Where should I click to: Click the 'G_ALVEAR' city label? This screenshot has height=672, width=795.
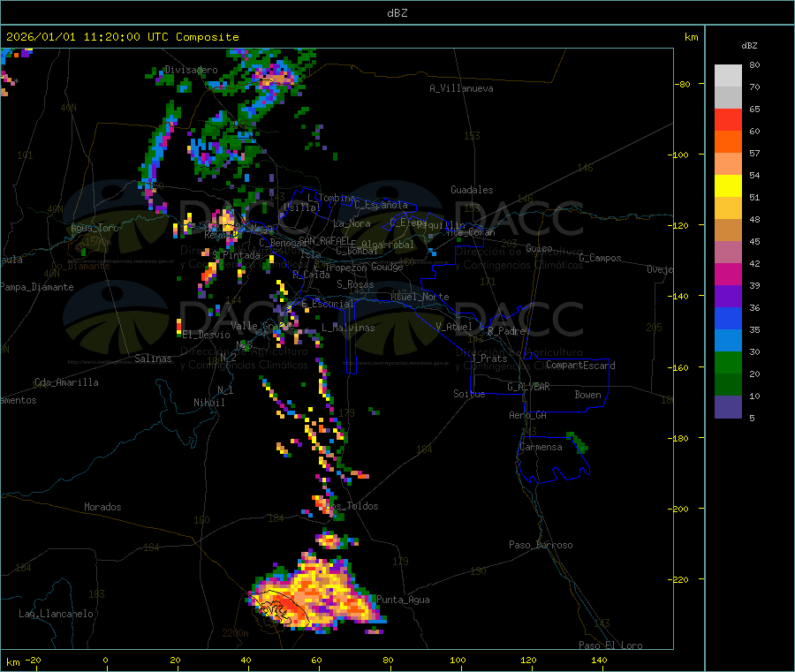(528, 387)
